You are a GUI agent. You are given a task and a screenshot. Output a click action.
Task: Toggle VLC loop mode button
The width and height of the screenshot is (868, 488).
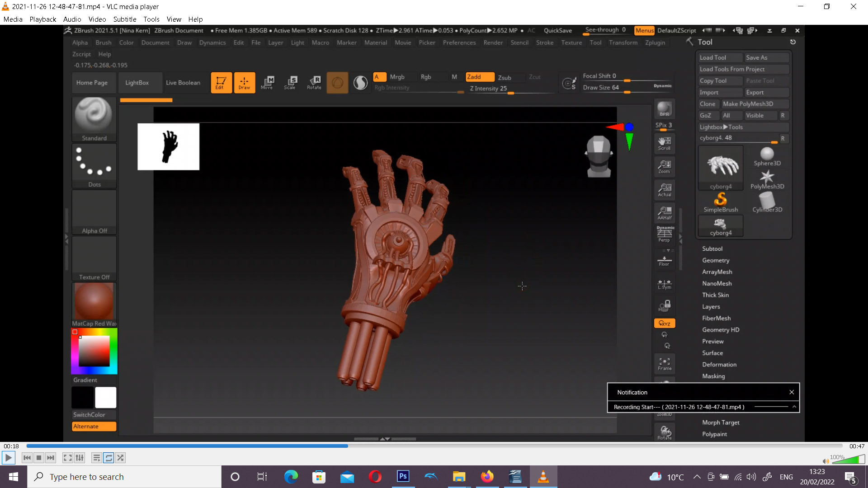pyautogui.click(x=108, y=458)
